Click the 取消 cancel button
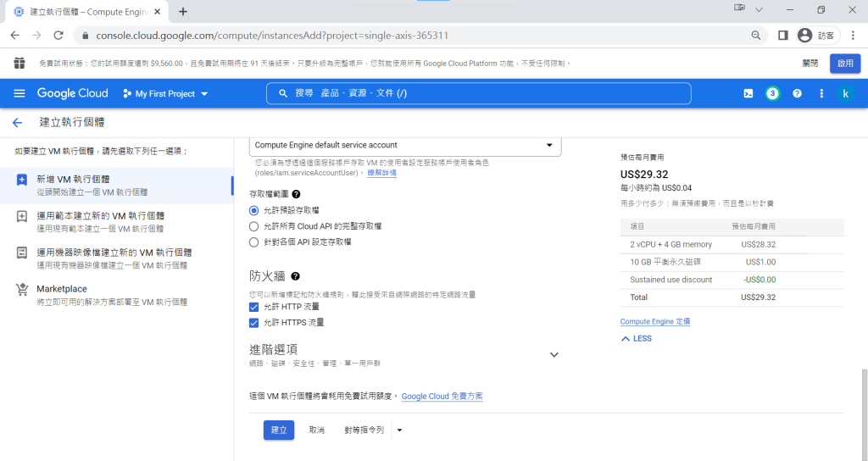The width and height of the screenshot is (868, 461). pyautogui.click(x=317, y=430)
